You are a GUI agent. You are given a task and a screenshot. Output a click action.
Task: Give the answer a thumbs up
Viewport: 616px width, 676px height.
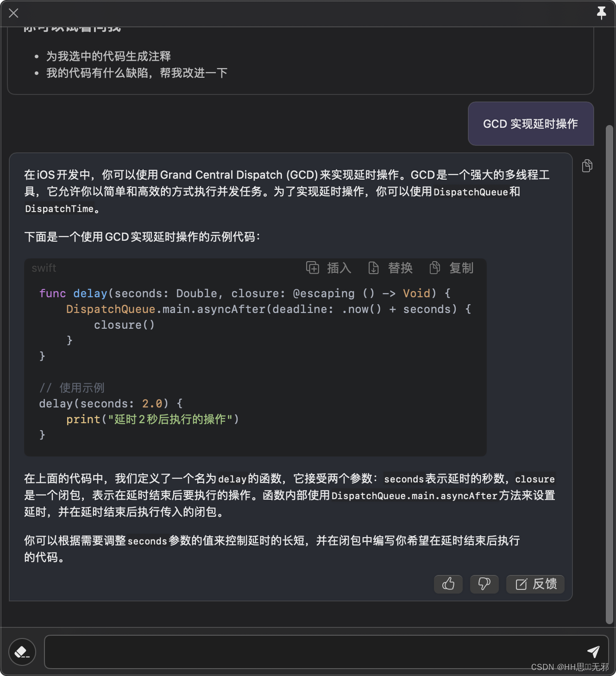(448, 584)
